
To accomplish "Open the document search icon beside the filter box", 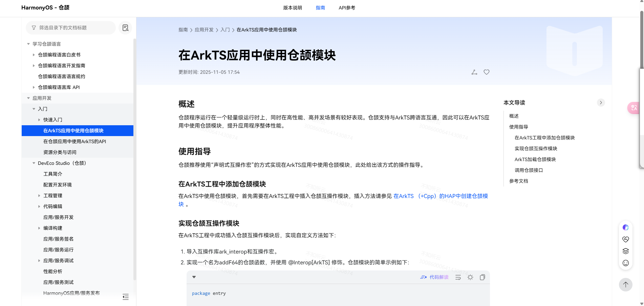I will click(x=125, y=28).
